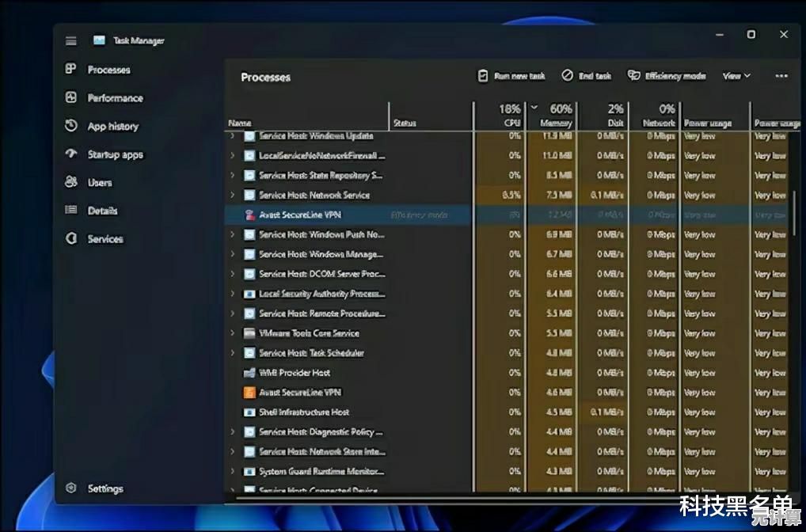Open the Users page icon
Image resolution: width=806 pixels, height=532 pixels.
(71, 182)
